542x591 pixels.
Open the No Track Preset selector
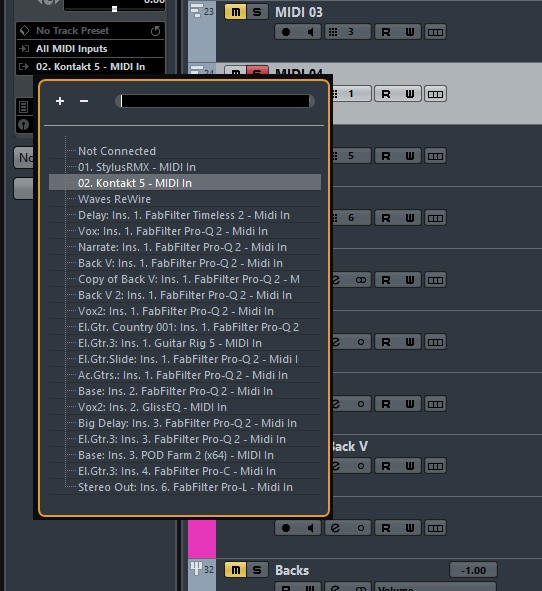[90, 31]
